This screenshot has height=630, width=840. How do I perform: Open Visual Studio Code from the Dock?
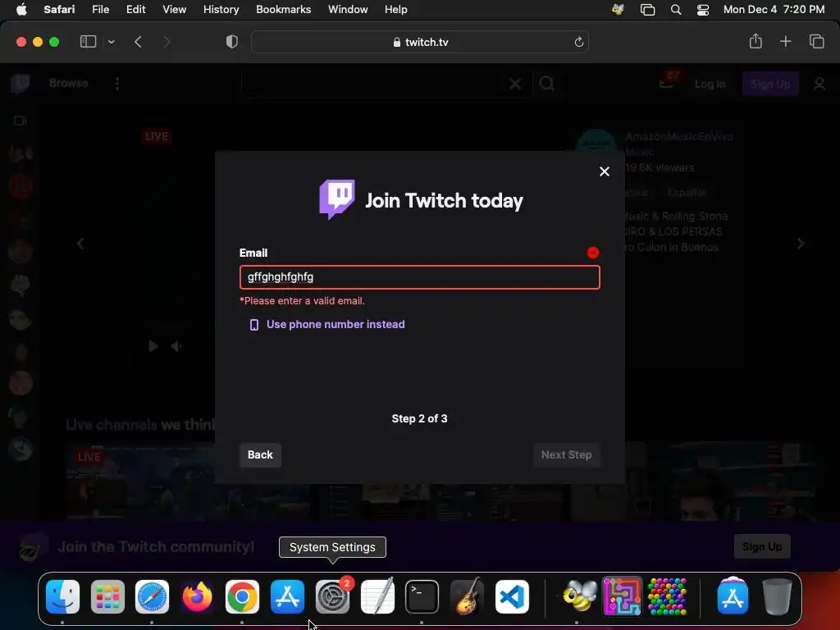[512, 596]
